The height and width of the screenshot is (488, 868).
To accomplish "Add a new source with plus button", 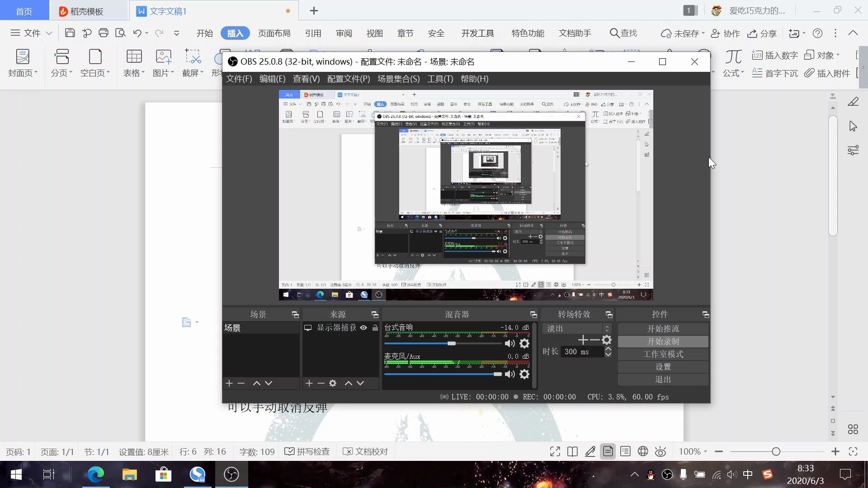I will (x=309, y=383).
